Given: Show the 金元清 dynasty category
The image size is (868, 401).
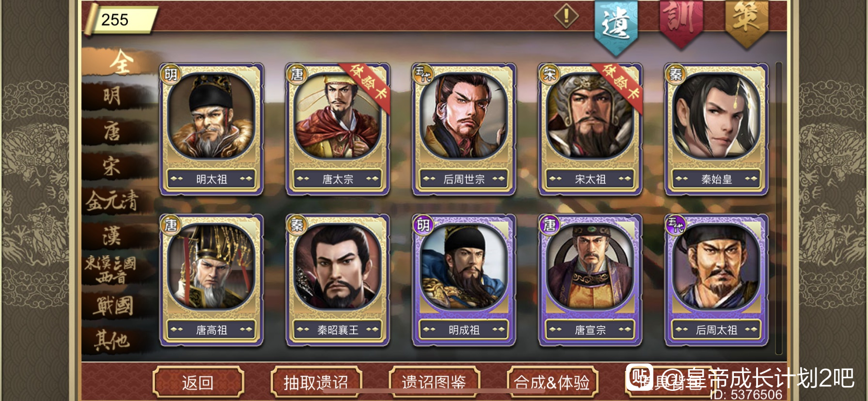Looking at the screenshot, I should coord(112,200).
